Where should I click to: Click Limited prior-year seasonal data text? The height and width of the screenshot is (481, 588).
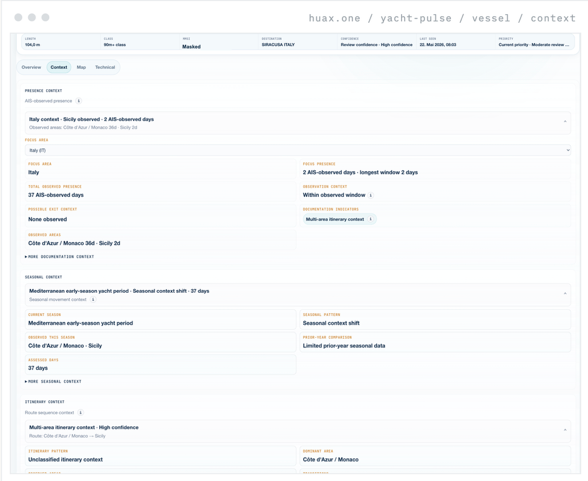[x=344, y=346]
